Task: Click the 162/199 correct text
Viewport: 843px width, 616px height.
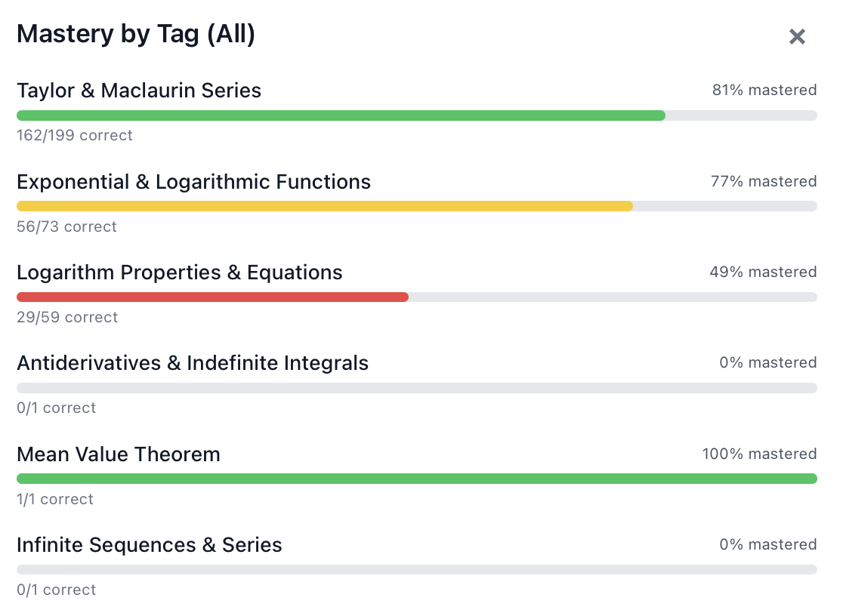Action: point(74,135)
